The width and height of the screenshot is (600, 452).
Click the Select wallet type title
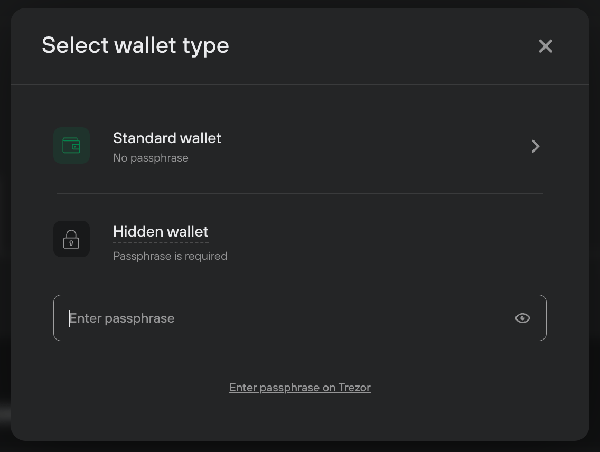135,46
